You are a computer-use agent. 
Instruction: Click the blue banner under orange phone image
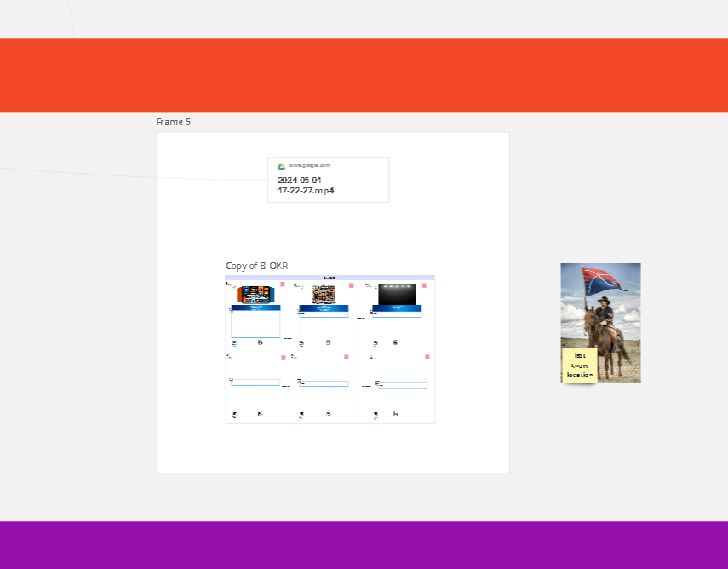pos(255,307)
